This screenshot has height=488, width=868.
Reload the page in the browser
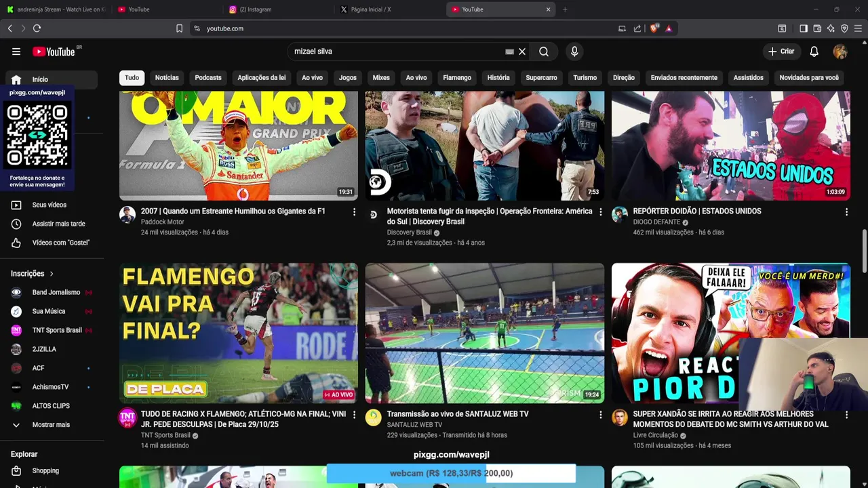37,28
